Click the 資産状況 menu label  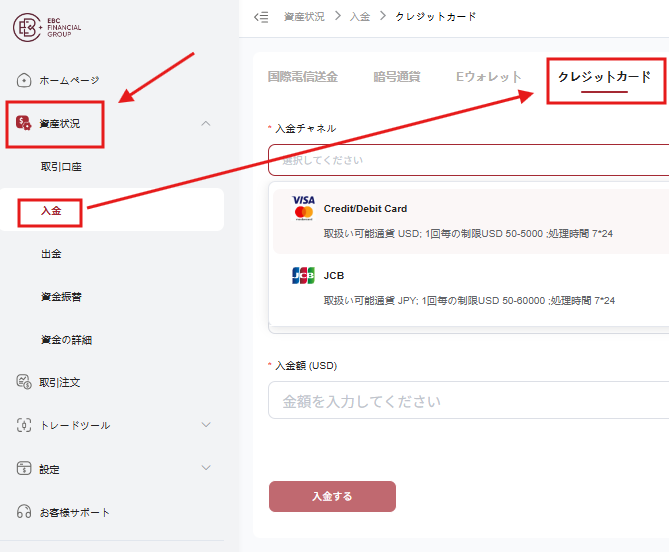pyautogui.click(x=60, y=123)
